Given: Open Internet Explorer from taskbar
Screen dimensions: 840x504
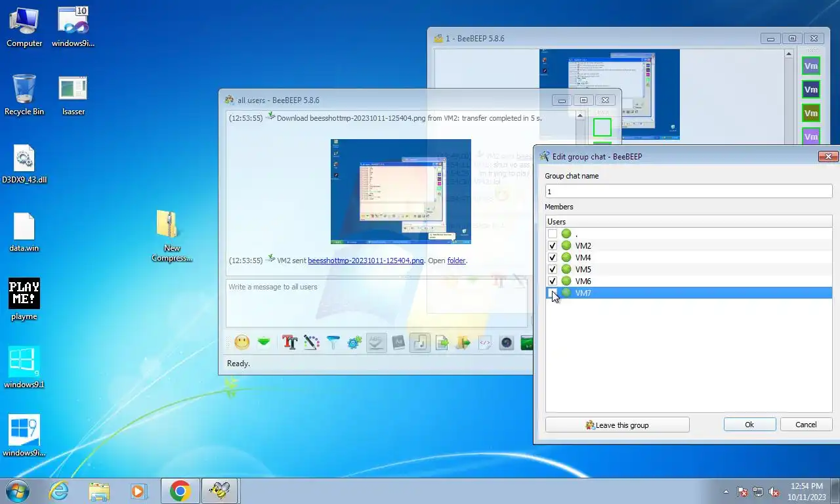Looking at the screenshot, I should (59, 491).
